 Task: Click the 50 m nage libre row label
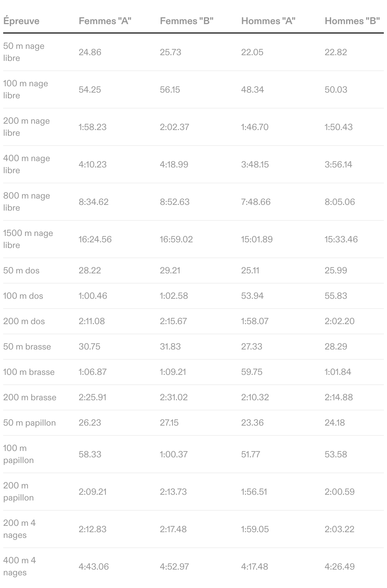coord(24,52)
